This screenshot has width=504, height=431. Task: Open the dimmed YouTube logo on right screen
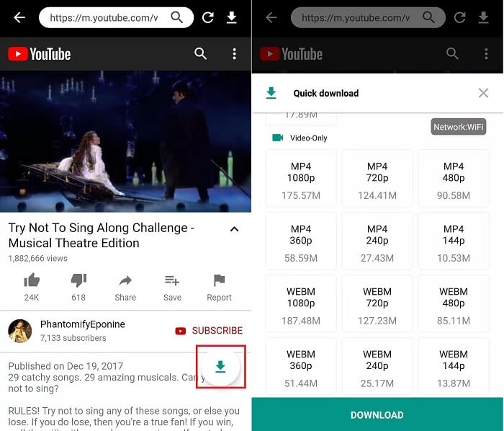pos(291,54)
